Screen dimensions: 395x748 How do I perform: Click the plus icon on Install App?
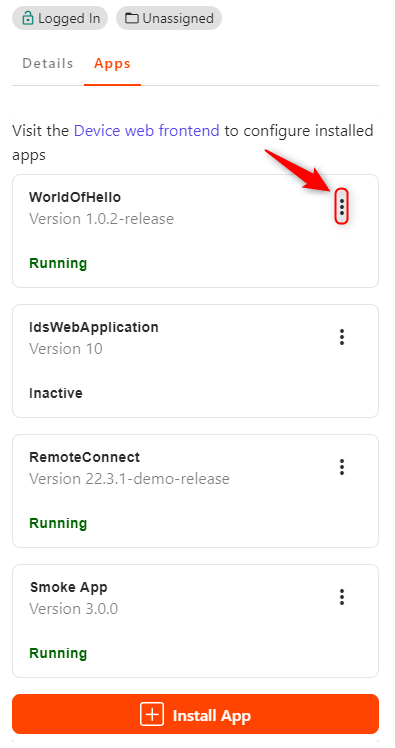152,714
